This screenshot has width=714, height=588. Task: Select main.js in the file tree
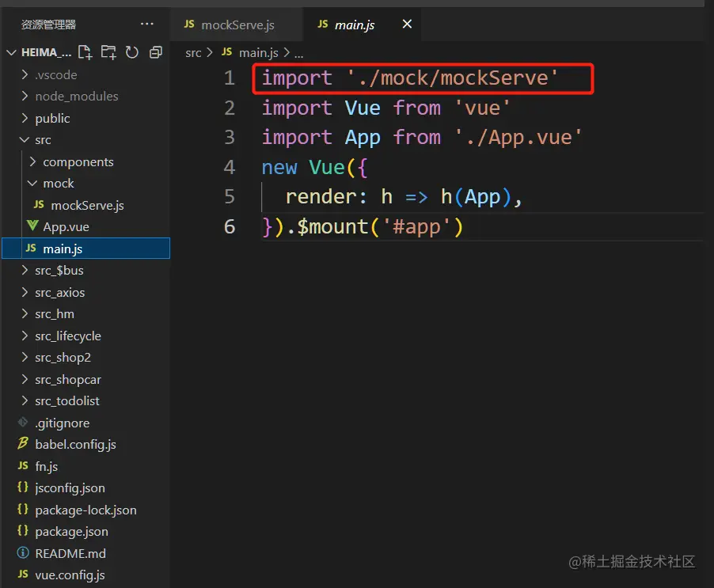[x=86, y=248]
